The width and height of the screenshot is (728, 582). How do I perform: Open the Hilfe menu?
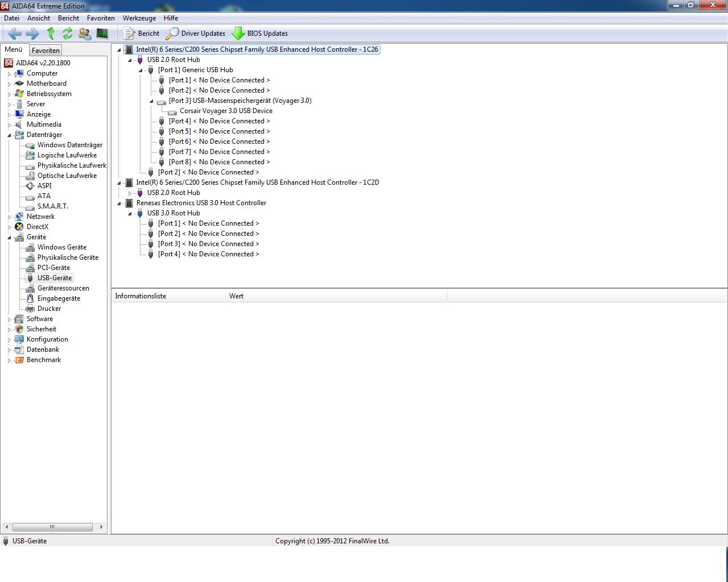(x=171, y=18)
